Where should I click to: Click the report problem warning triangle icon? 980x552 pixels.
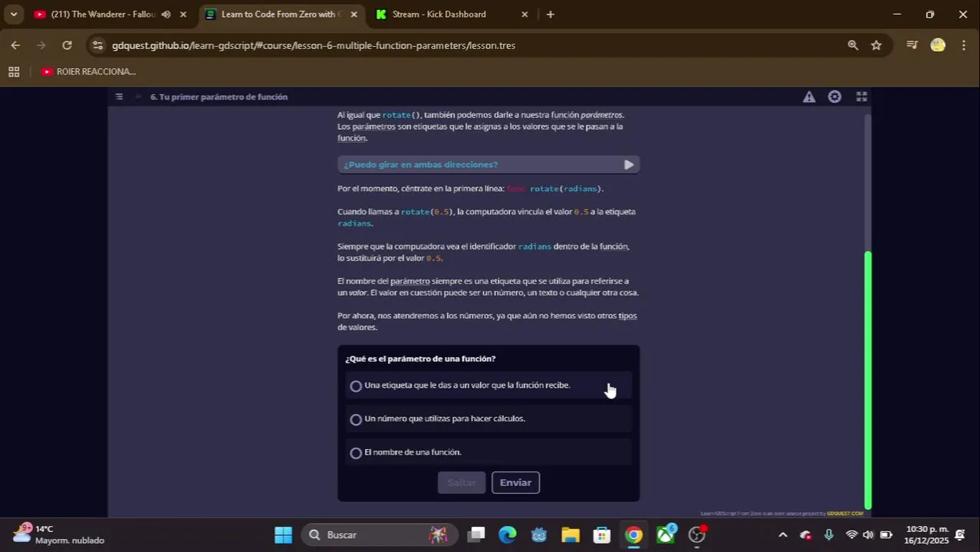[x=809, y=97]
